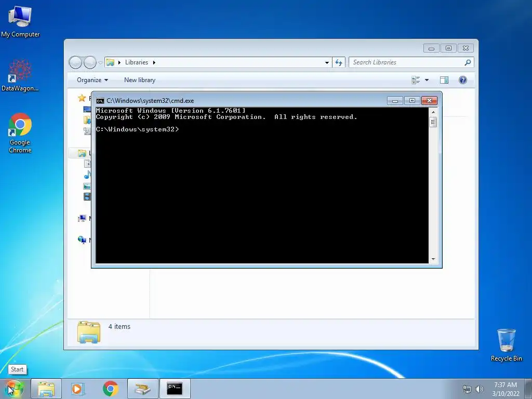The width and height of the screenshot is (532, 399).
Task: Maximize the Libraries Explorer window
Action: click(448, 48)
